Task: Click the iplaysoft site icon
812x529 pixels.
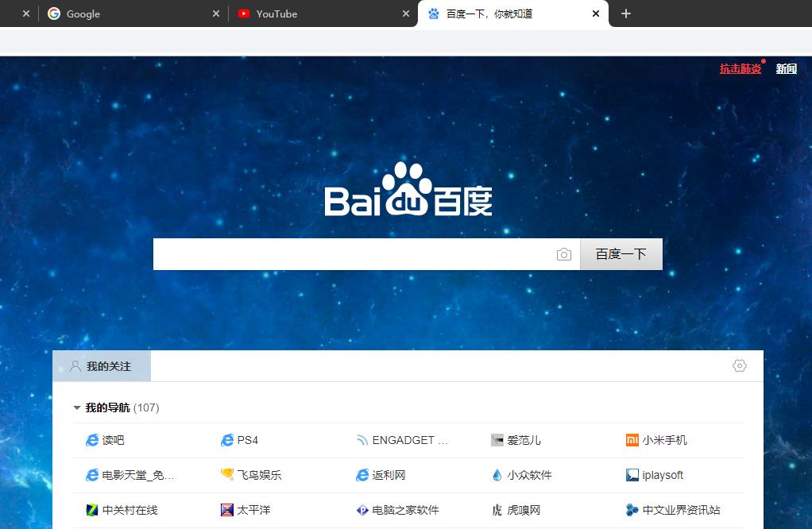Action: click(x=632, y=475)
